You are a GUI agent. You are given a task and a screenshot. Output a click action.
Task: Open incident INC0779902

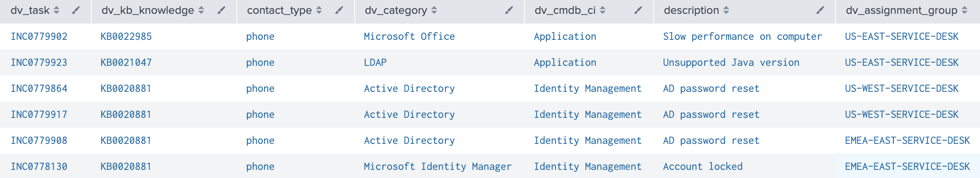(x=39, y=37)
